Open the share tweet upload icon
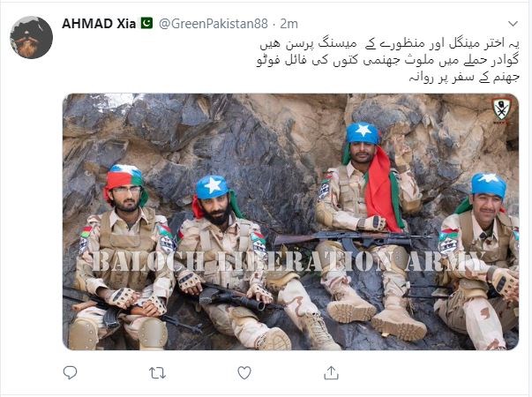Screen dimensions: 532x397 331,373
